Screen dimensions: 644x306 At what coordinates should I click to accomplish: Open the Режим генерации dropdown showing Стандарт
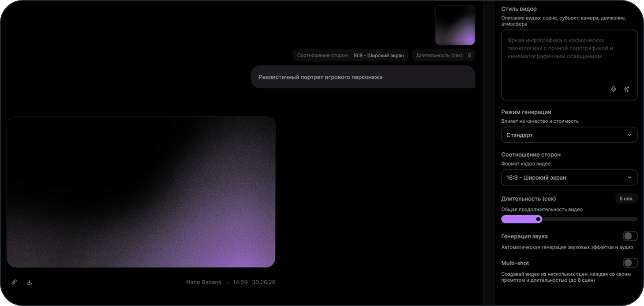click(569, 135)
